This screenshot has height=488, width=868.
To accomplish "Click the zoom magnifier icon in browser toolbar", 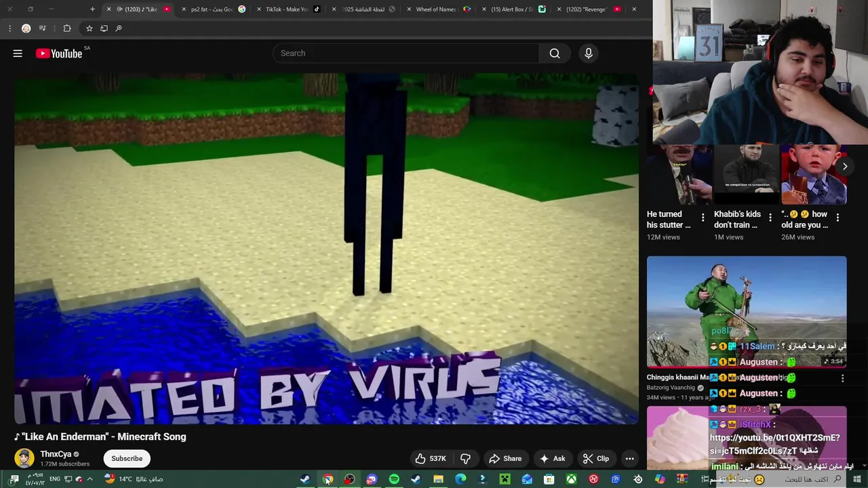I will 119,28.
